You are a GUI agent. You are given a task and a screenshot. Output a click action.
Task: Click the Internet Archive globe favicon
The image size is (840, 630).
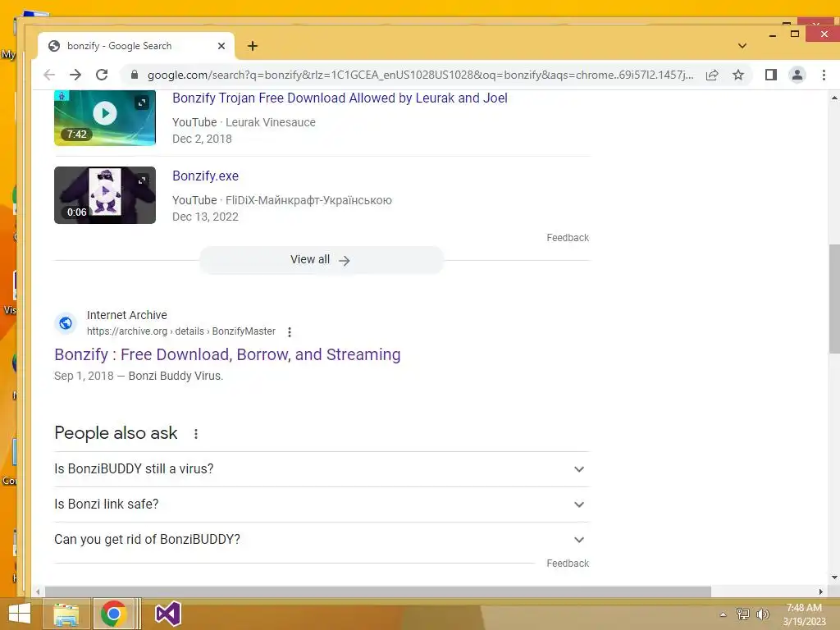pos(66,323)
